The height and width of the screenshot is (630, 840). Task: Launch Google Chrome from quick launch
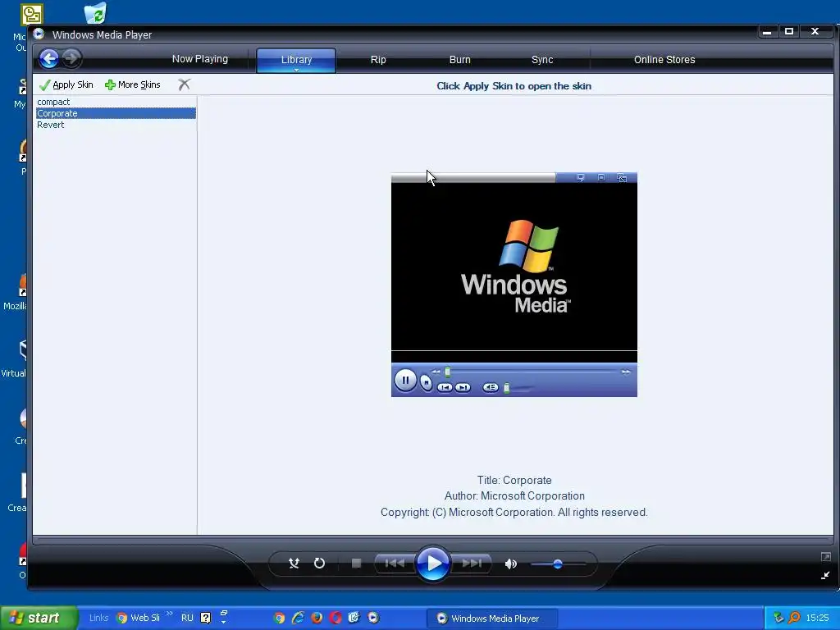(279, 618)
